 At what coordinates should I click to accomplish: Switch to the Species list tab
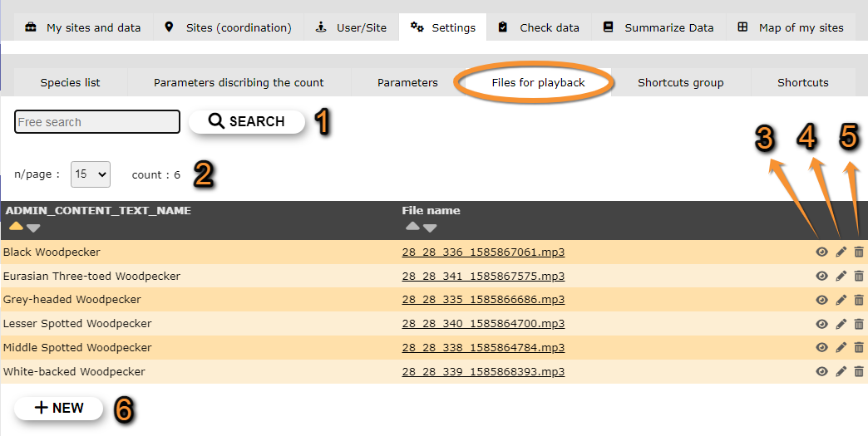click(x=70, y=82)
